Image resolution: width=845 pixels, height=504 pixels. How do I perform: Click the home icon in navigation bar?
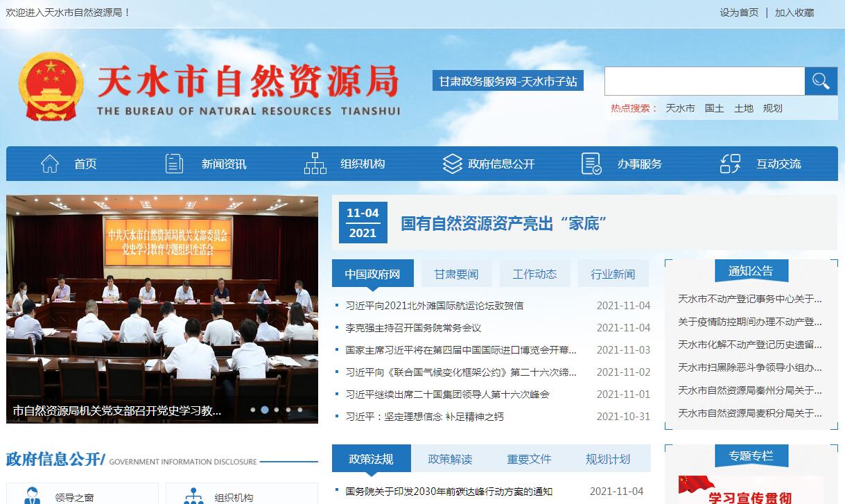click(x=50, y=164)
